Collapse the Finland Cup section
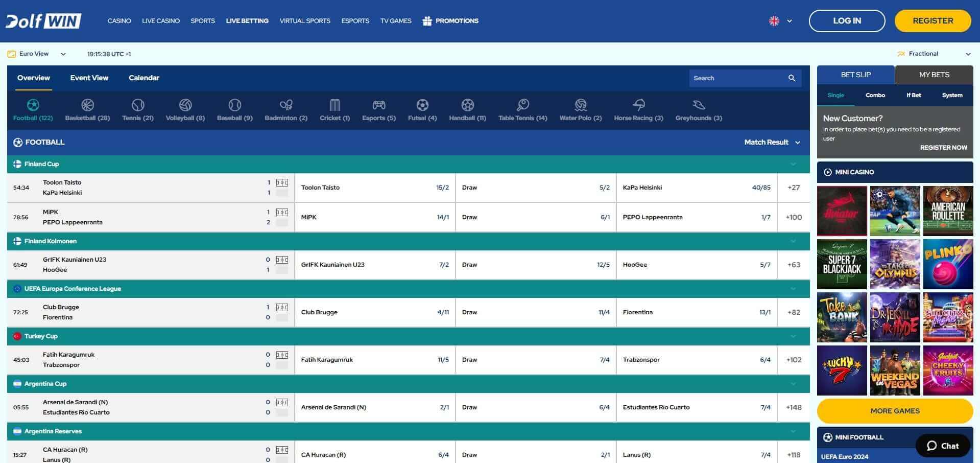The width and height of the screenshot is (980, 463). tap(793, 164)
